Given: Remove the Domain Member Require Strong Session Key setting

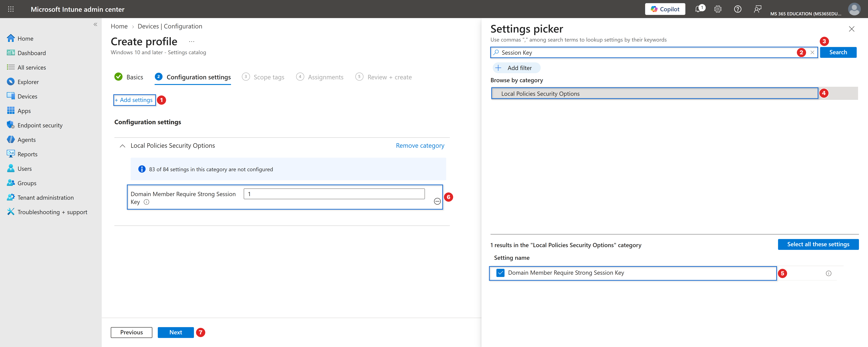Looking at the screenshot, I should click(437, 202).
